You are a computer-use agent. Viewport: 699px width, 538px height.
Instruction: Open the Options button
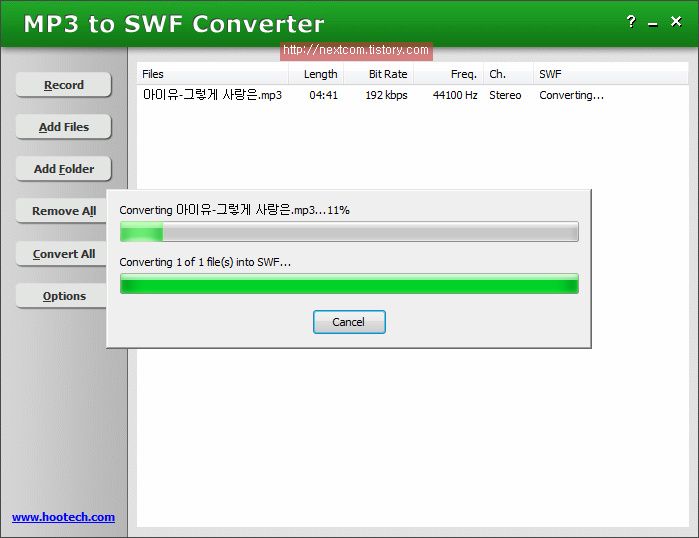click(x=62, y=296)
